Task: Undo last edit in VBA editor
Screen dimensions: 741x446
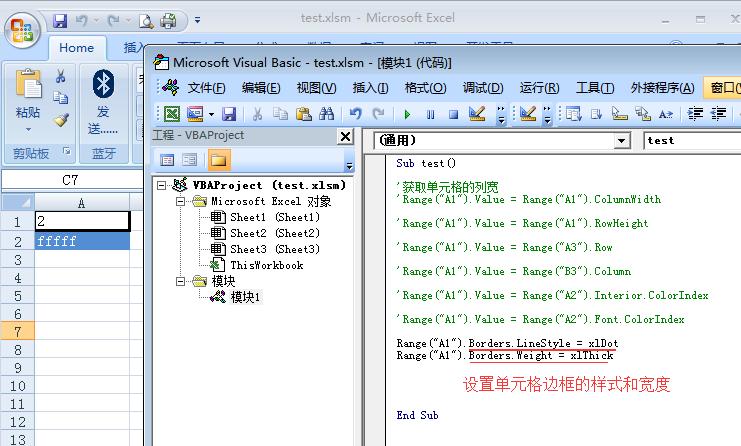Action: [x=355, y=114]
